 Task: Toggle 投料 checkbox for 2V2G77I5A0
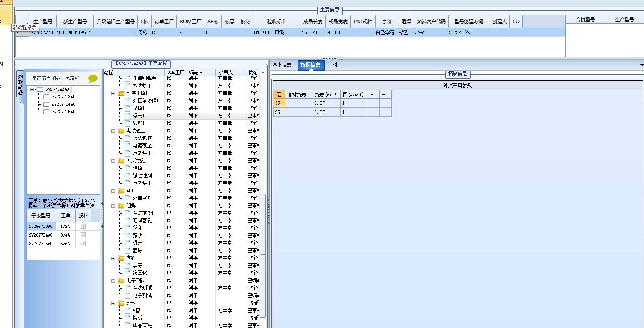[x=83, y=244]
